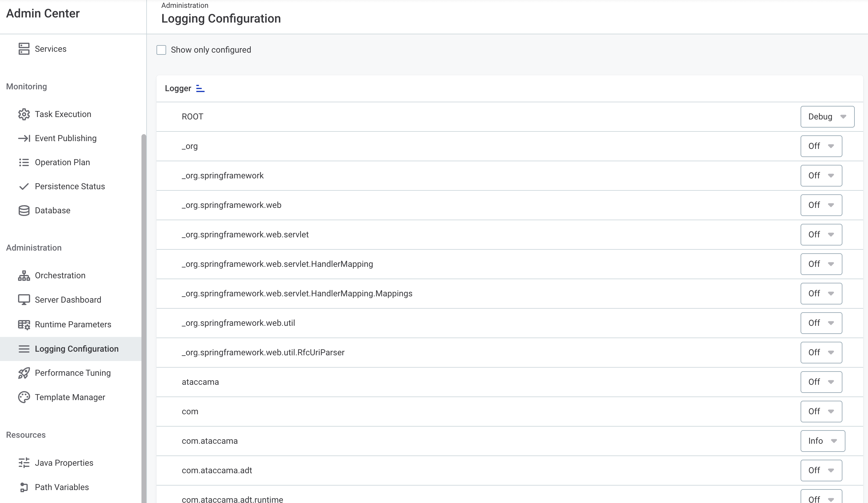The image size is (868, 503).
Task: Click the Persistence Status checkmark icon
Action: point(24,186)
